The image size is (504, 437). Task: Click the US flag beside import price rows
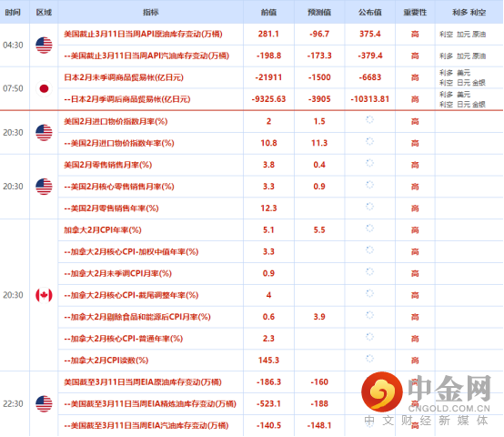(x=44, y=133)
